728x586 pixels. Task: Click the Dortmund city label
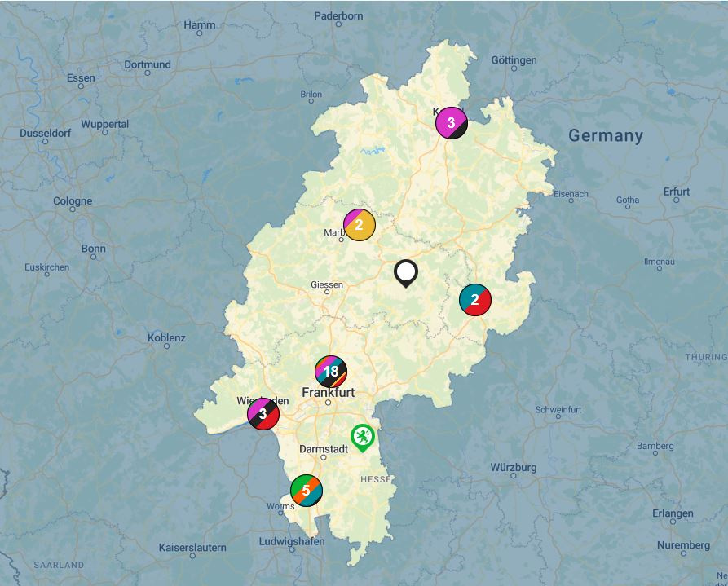click(x=148, y=64)
